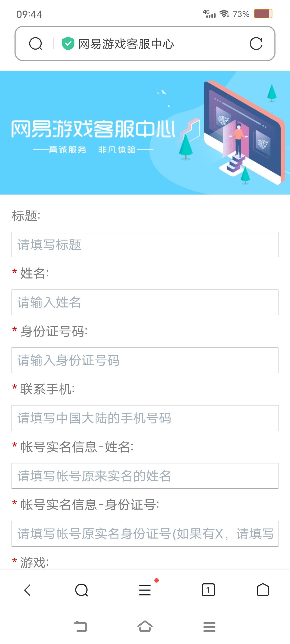Open the browser menu with red dot
The height and width of the screenshot is (644, 290).
[x=145, y=590]
